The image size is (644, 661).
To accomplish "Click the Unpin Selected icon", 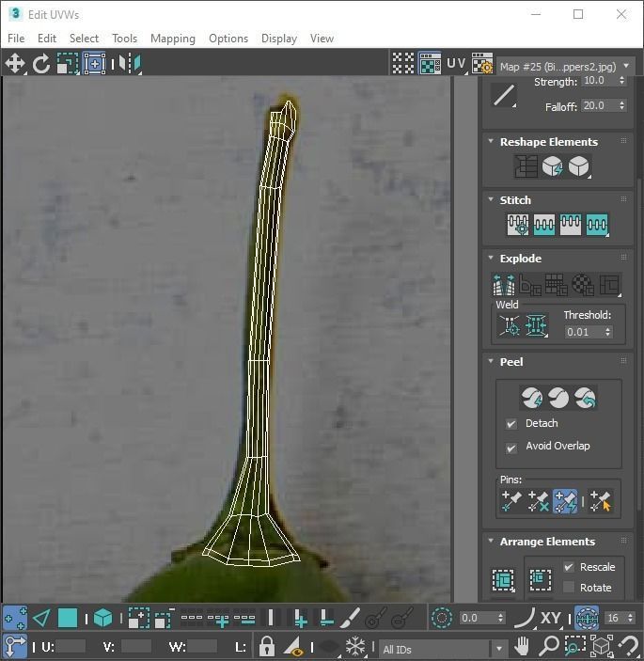I will pos(538,501).
